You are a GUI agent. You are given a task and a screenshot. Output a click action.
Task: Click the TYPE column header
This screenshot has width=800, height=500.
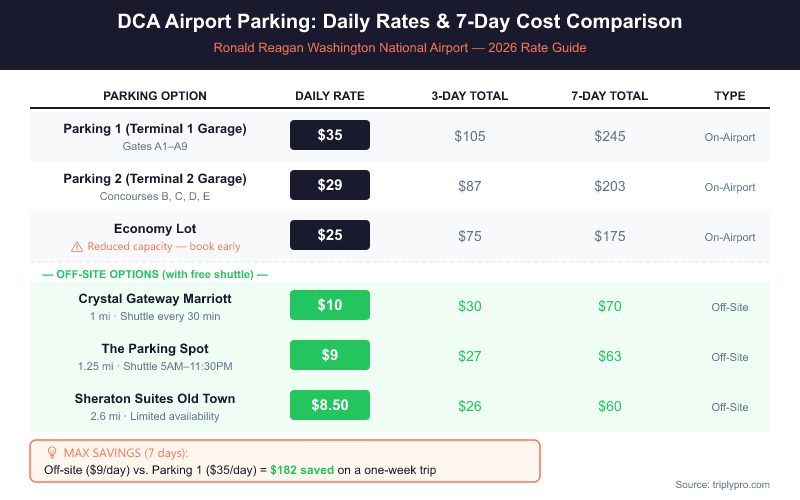pyautogui.click(x=730, y=96)
